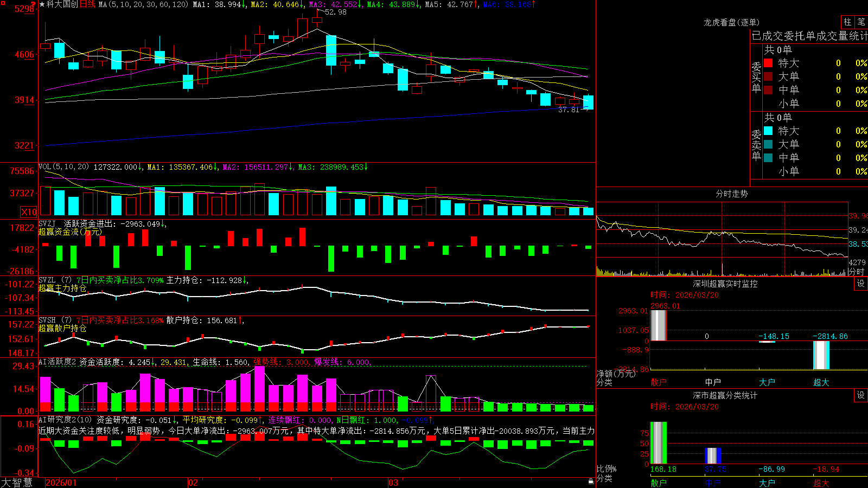Screen dimensions: 868x488
Task: Click the 37.81 low price annotation
Action: click(x=569, y=110)
